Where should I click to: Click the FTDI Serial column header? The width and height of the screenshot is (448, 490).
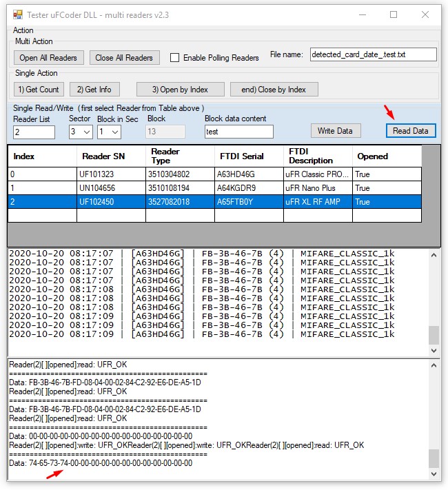pos(249,156)
